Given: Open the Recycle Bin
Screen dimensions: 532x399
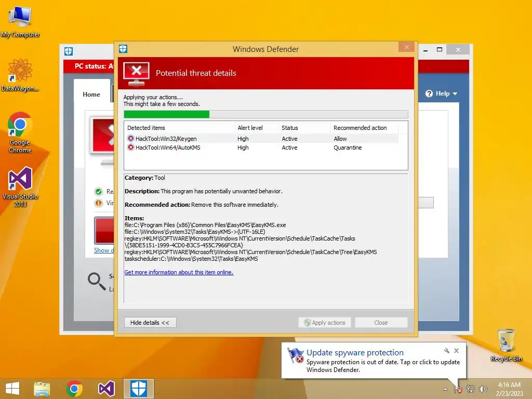Looking at the screenshot, I should [506, 345].
